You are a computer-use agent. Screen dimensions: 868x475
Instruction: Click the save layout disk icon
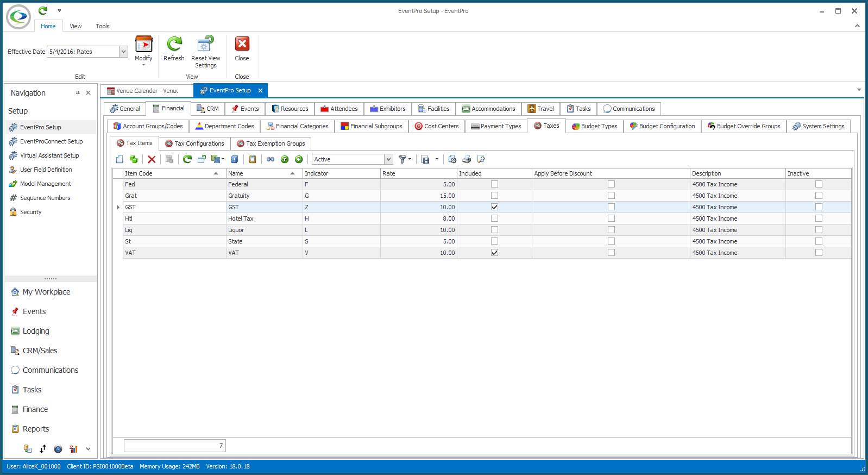[x=425, y=159]
